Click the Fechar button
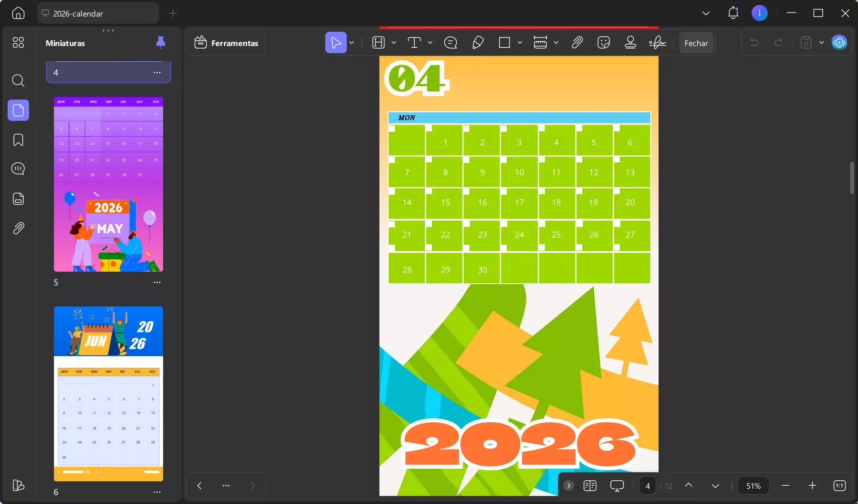 (696, 43)
